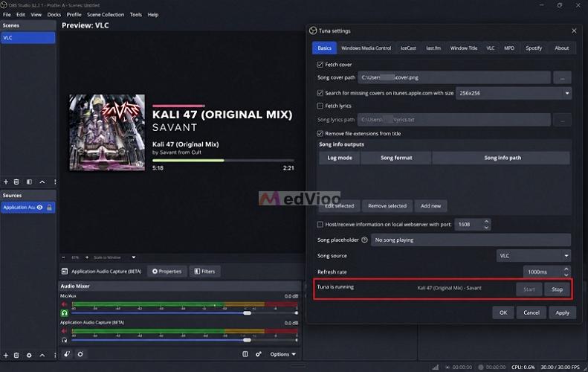The height and width of the screenshot is (372, 588).
Task: Click the source type icon before Application Audio Capture
Action: tap(65, 271)
